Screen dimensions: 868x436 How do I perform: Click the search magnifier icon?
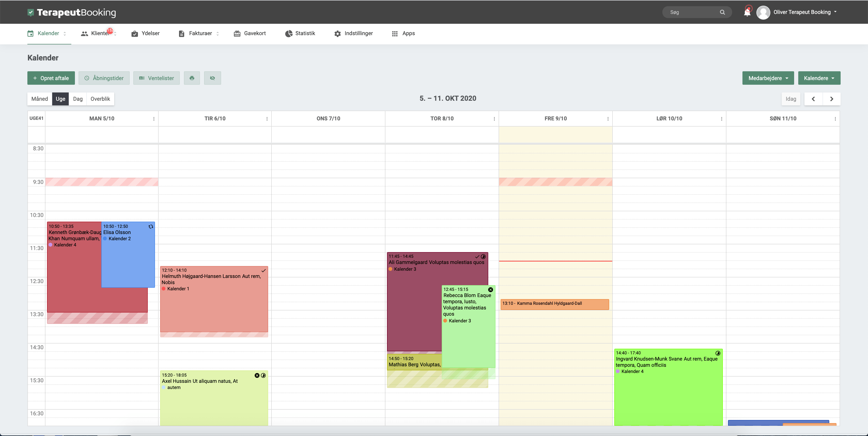723,12
